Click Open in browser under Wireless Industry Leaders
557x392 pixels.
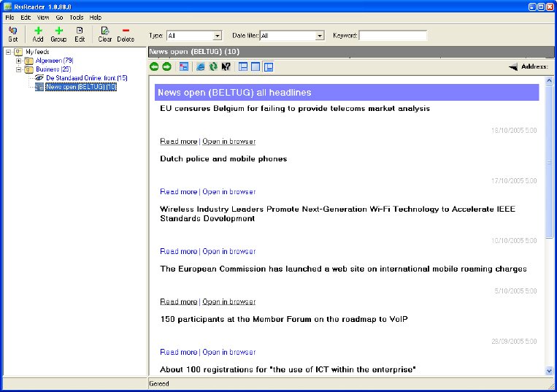(228, 251)
